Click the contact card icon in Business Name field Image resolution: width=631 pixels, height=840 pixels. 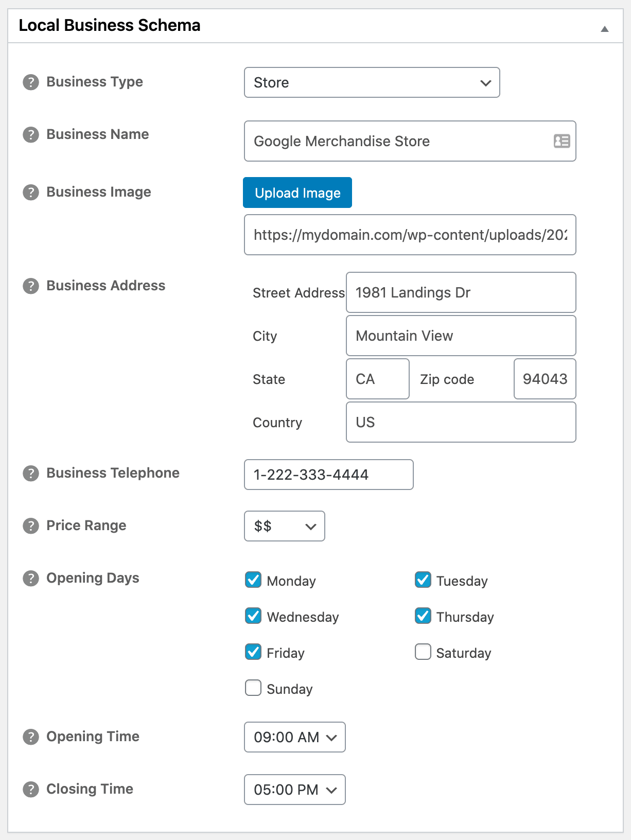tap(562, 141)
